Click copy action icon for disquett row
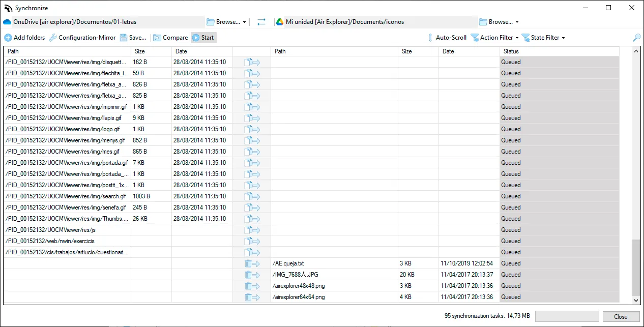This screenshot has width=644, height=327. [252, 62]
